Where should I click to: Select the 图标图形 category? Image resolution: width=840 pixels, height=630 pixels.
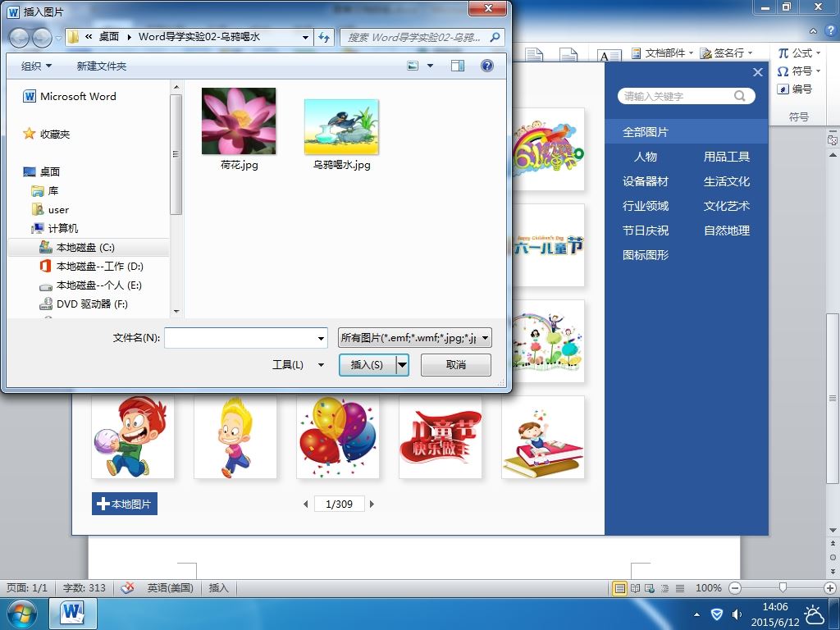point(645,255)
